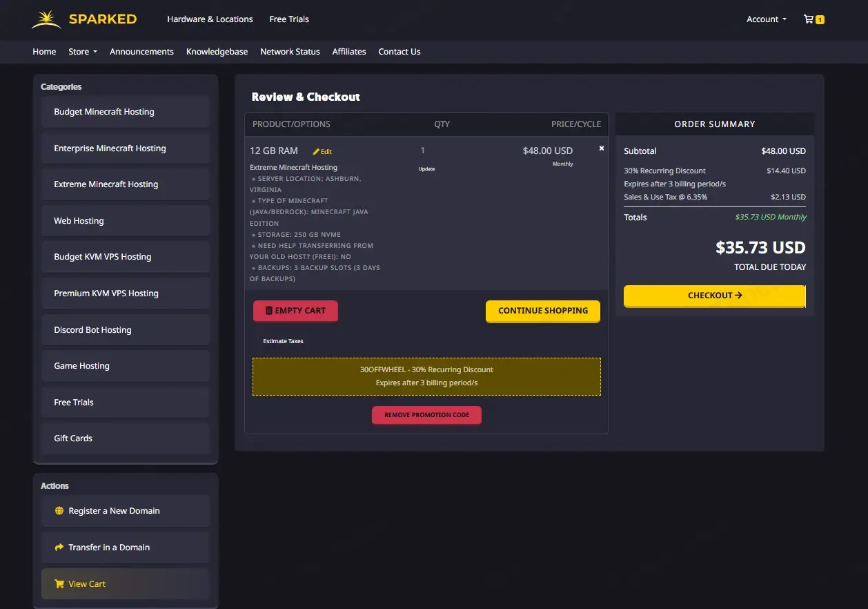Open the Web Hosting category

(x=125, y=221)
